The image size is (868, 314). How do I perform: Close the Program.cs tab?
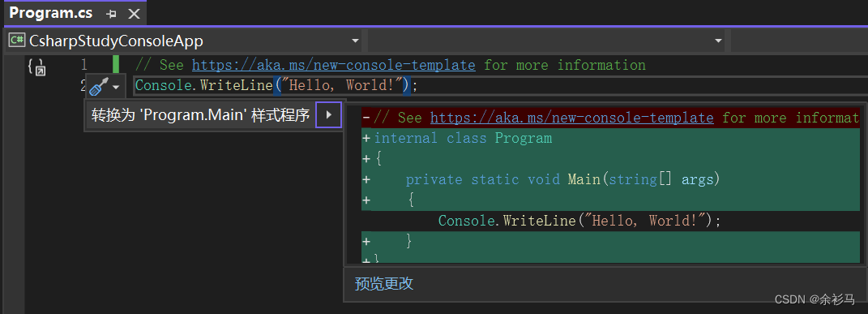[x=134, y=13]
